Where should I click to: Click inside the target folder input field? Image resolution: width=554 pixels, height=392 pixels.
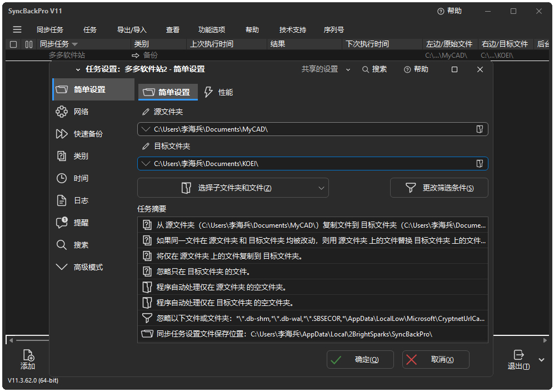(x=311, y=163)
